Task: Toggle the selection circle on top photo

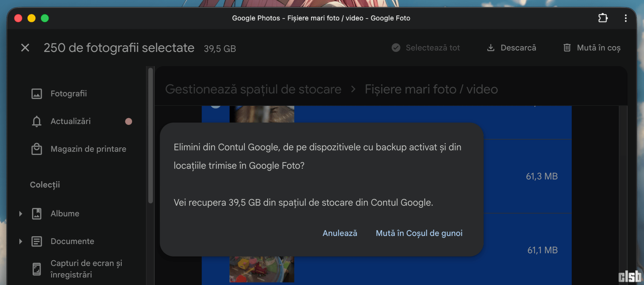Action: coord(216,106)
